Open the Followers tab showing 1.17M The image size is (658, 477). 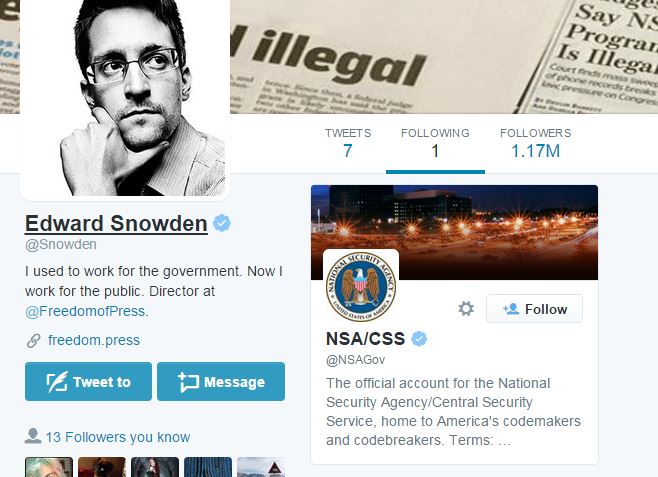[535, 143]
